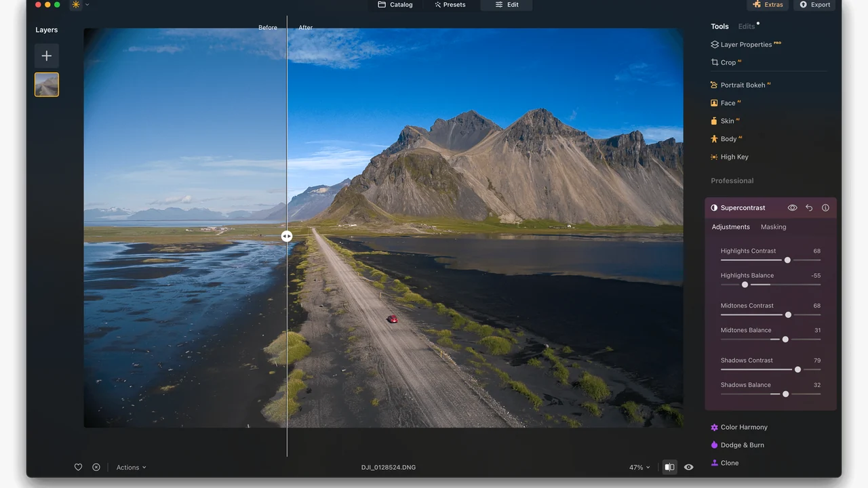Select the Adjustments sub-tab
868x488 pixels.
tap(730, 227)
